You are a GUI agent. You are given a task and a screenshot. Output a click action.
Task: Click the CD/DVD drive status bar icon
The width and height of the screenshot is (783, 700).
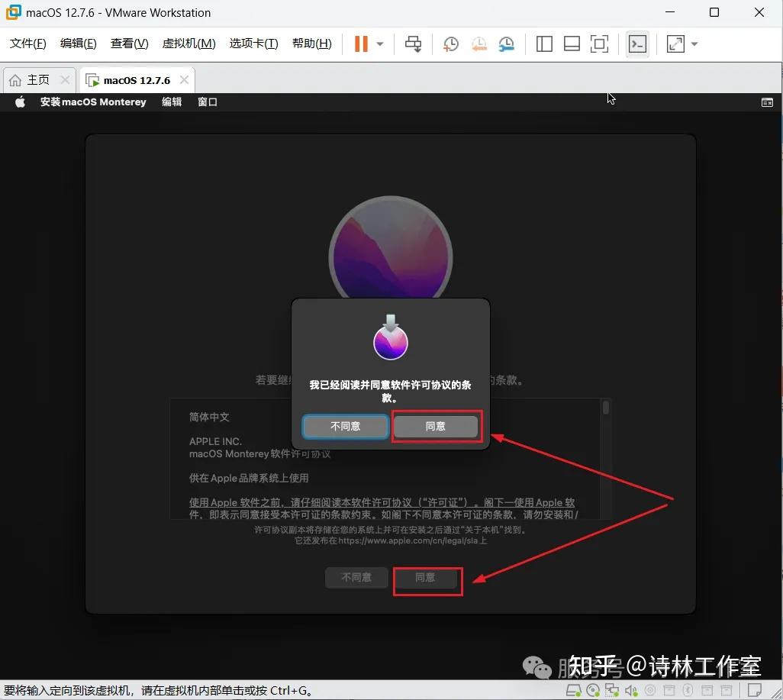(x=593, y=691)
